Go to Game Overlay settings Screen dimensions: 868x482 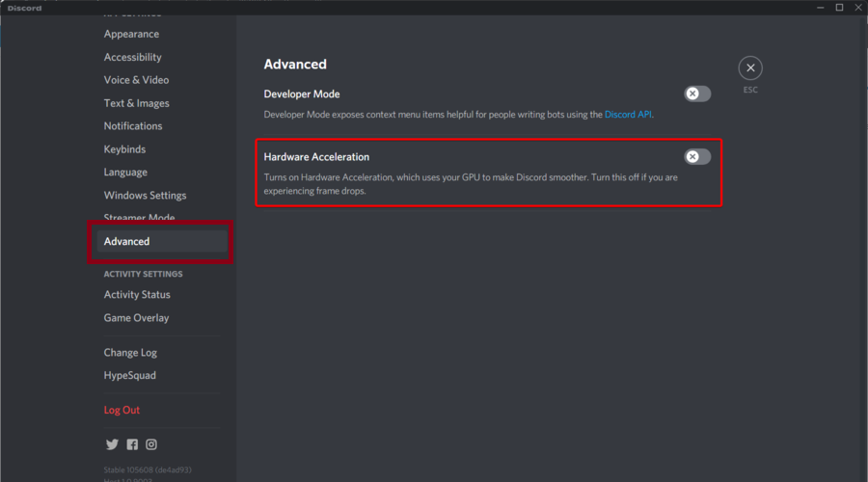(x=136, y=318)
